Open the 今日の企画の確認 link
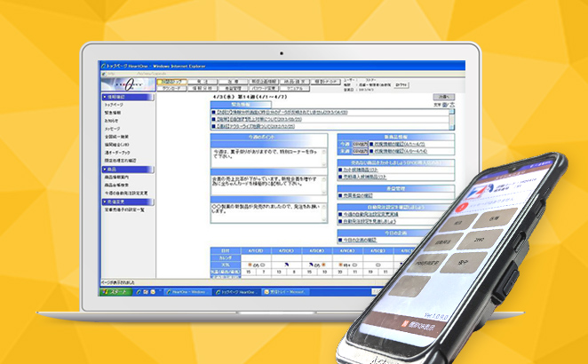Viewport: 588px width, 364px height. (x=359, y=240)
